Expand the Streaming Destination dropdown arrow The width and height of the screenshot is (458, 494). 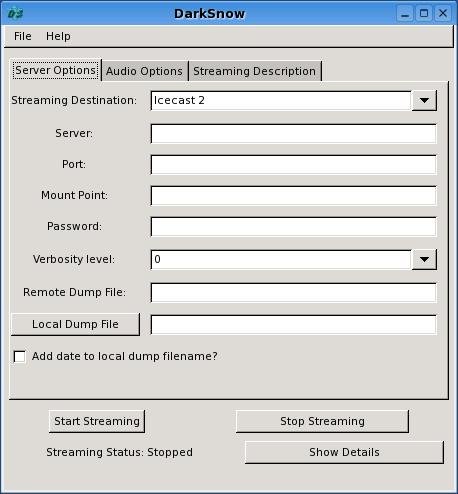[424, 100]
